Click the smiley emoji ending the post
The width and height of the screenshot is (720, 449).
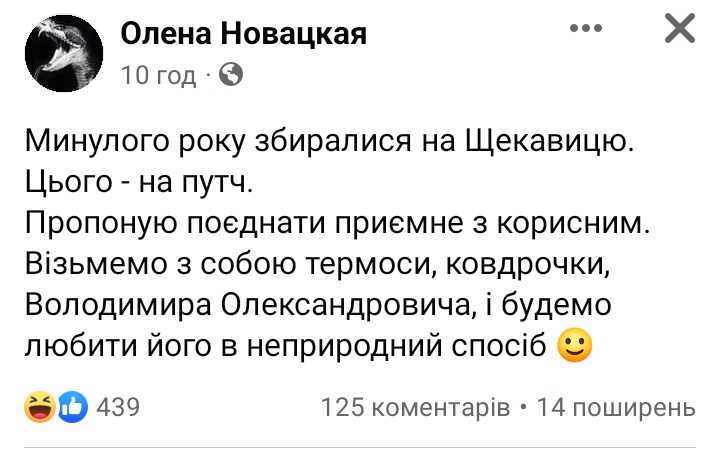[x=573, y=344]
